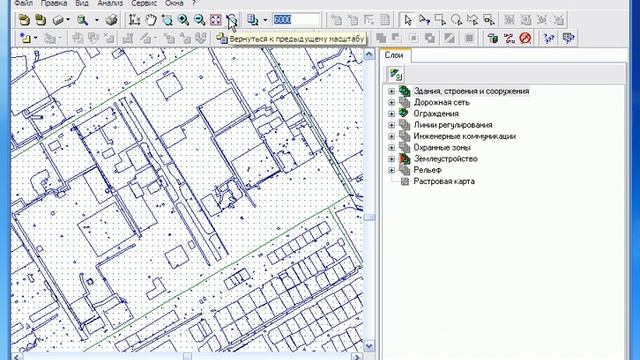Image resolution: width=640 pixels, height=360 pixels.
Task: Toggle visibility icon of Линии регулирования
Action: click(x=404, y=125)
